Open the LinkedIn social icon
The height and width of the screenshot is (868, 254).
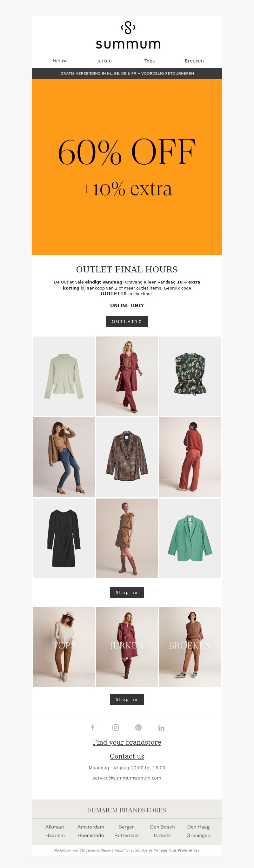click(161, 728)
